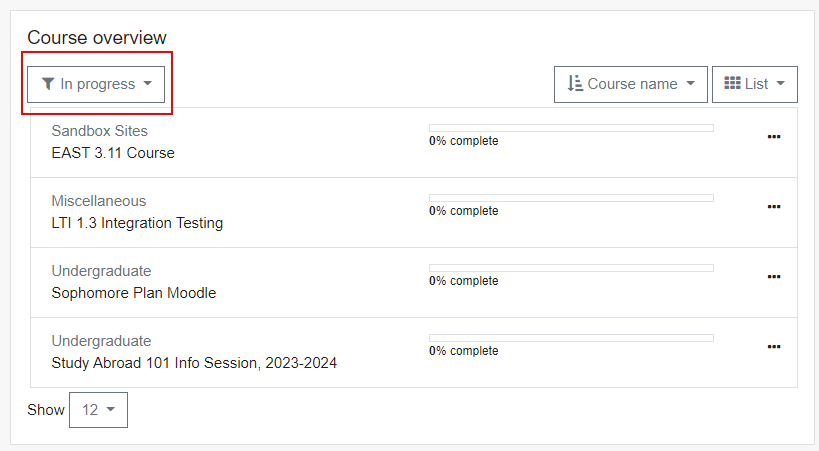Screen dimensions: 819x451
Task: Click the Sandbox Sites category label
Action: click(x=99, y=131)
